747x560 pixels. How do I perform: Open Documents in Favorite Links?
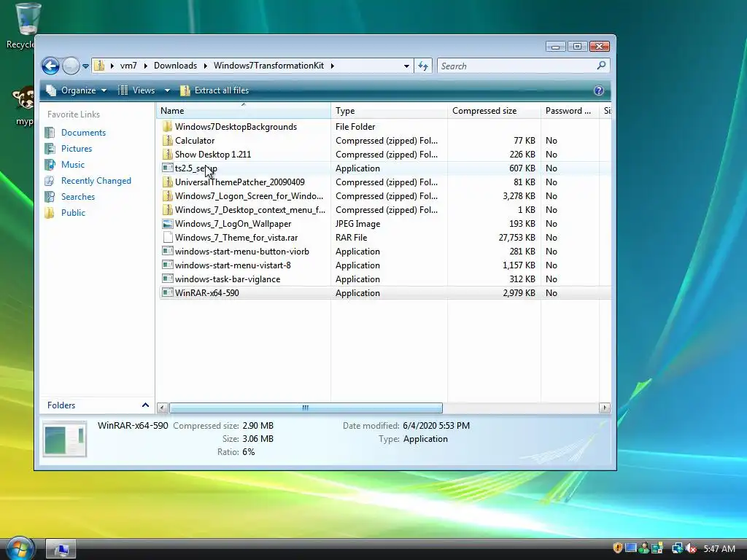click(83, 133)
